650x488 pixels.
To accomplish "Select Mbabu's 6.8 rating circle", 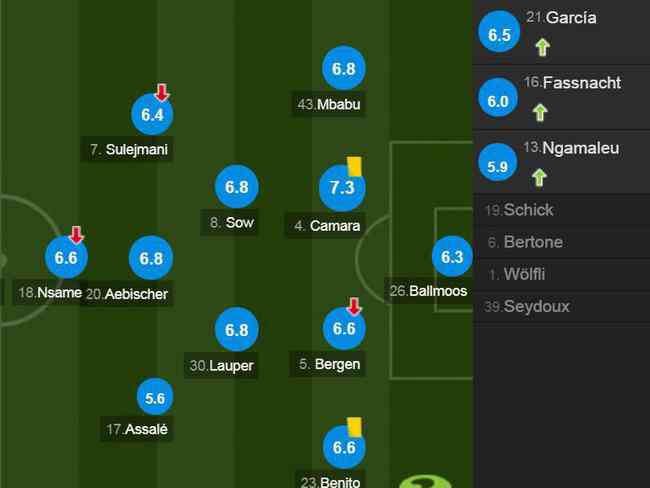I will pyautogui.click(x=344, y=68).
